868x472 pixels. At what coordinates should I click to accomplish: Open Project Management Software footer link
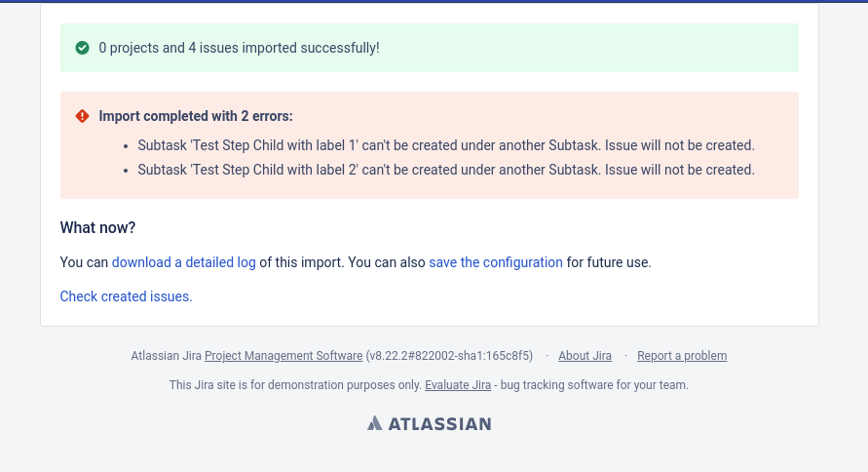click(283, 356)
